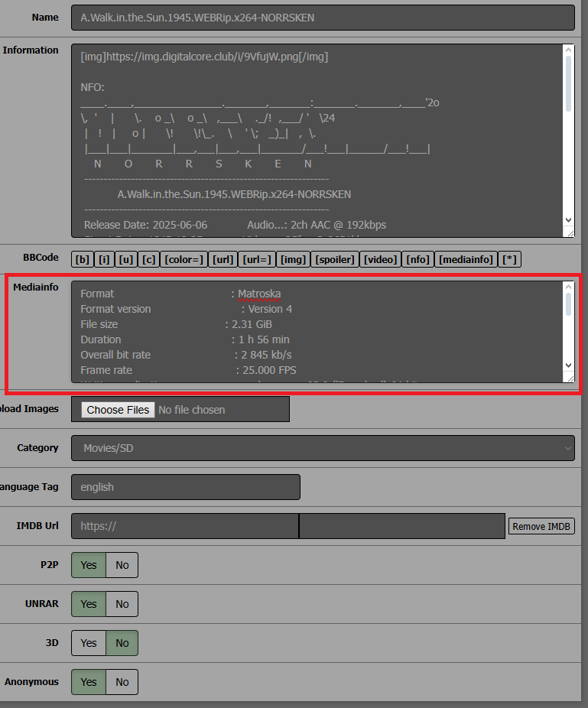Screen dimensions: 588x708
Task: Click the [img] BBCode button
Action: click(294, 259)
